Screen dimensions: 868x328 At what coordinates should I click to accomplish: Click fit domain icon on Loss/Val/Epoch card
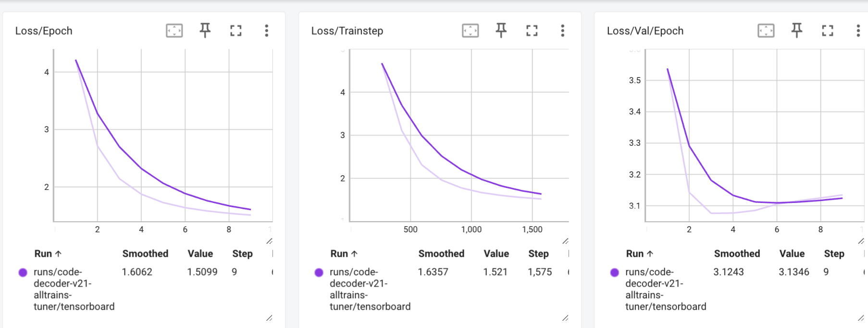(x=766, y=31)
